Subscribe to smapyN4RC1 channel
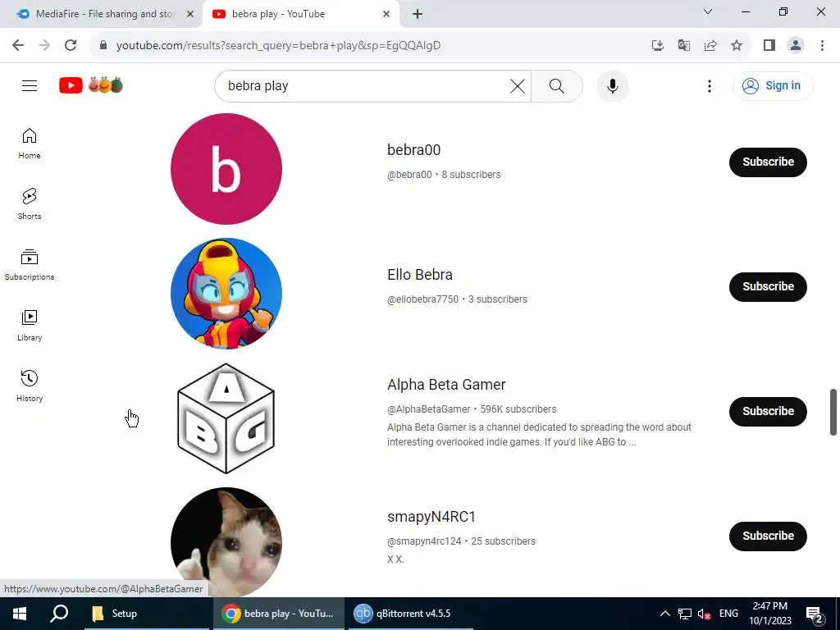 pyautogui.click(x=768, y=536)
